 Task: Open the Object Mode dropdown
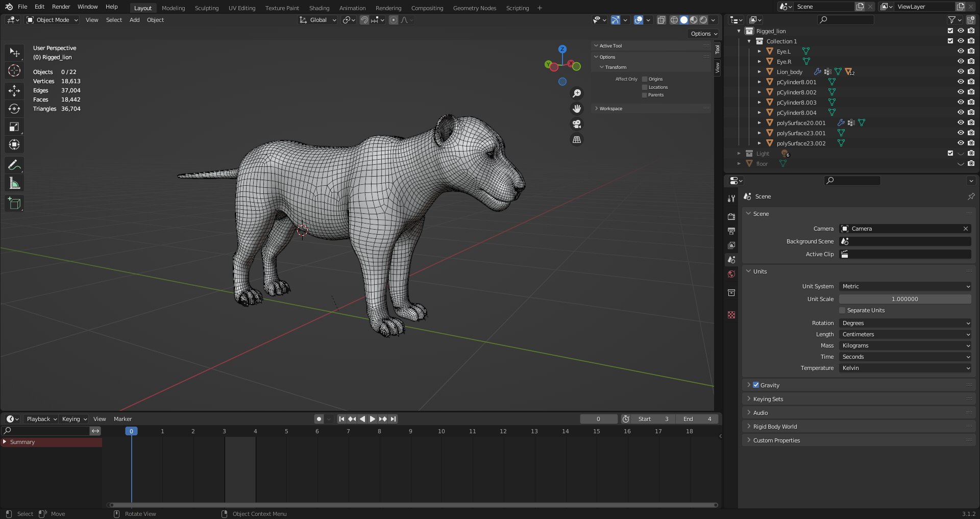click(x=52, y=20)
